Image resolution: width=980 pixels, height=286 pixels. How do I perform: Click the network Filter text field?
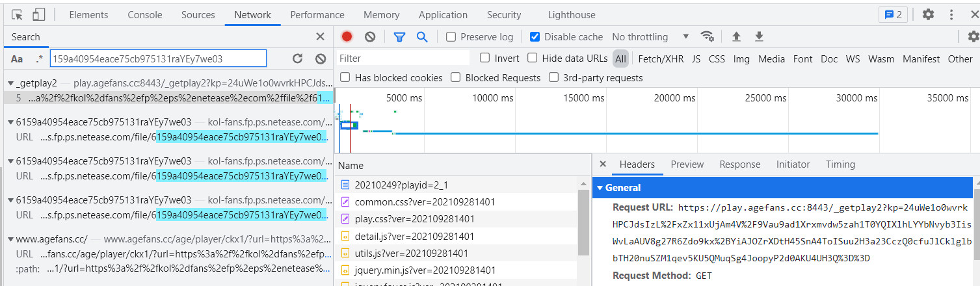(403, 58)
